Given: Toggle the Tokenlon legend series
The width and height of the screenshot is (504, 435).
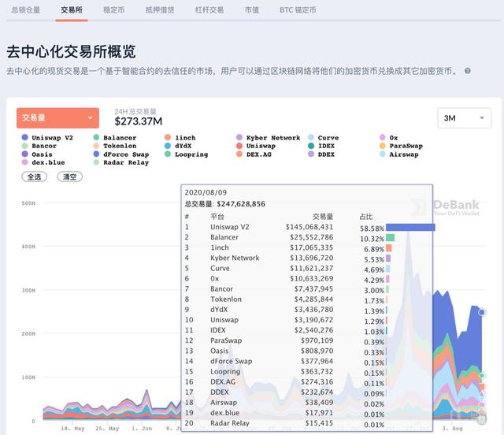Looking at the screenshot, I should (115, 146).
